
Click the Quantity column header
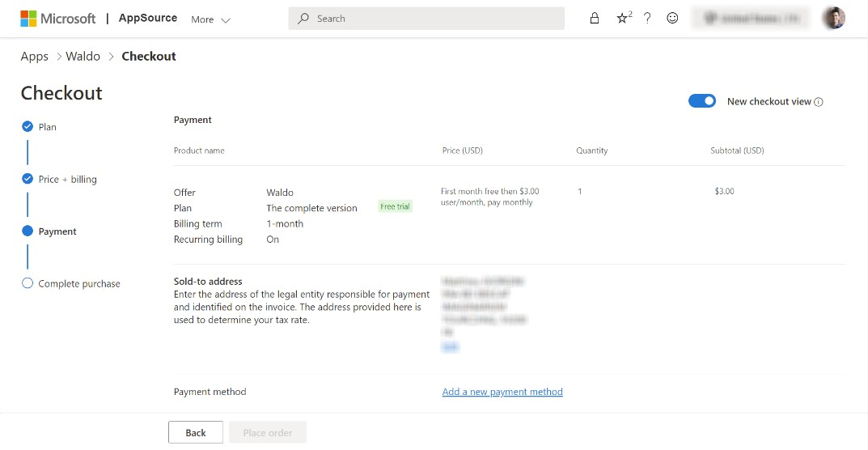click(592, 151)
